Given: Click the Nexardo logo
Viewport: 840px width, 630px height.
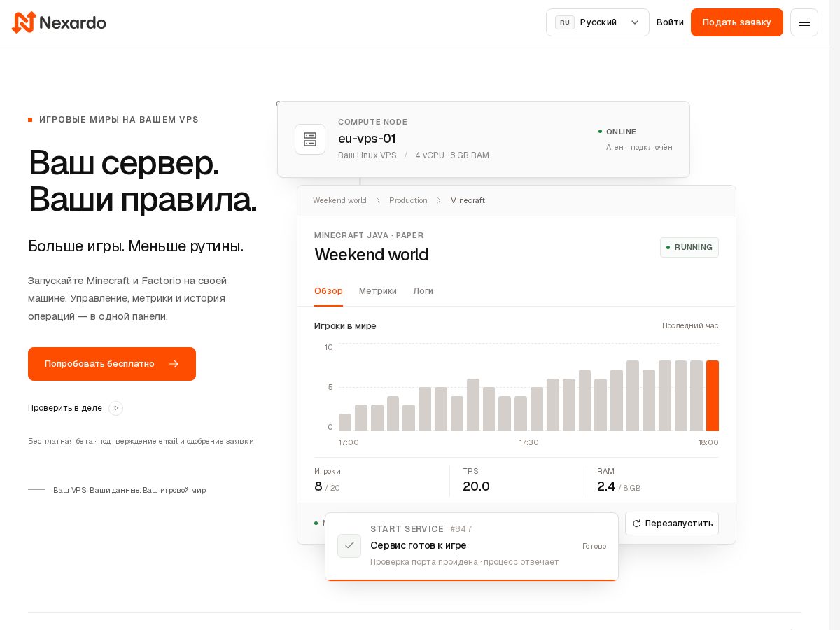Looking at the screenshot, I should pos(59,22).
